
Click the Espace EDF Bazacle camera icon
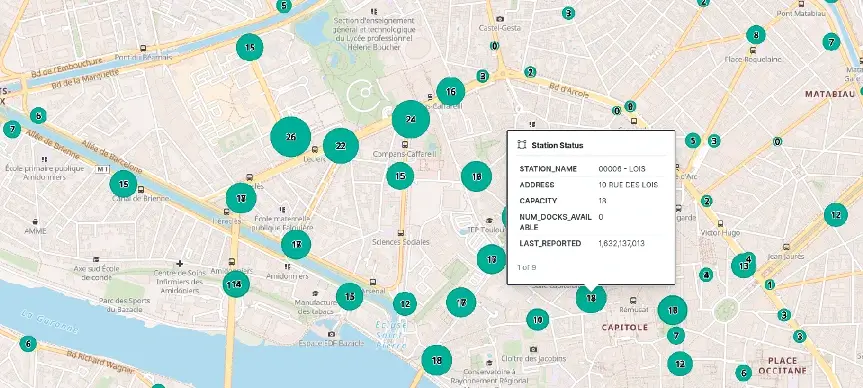pos(332,334)
